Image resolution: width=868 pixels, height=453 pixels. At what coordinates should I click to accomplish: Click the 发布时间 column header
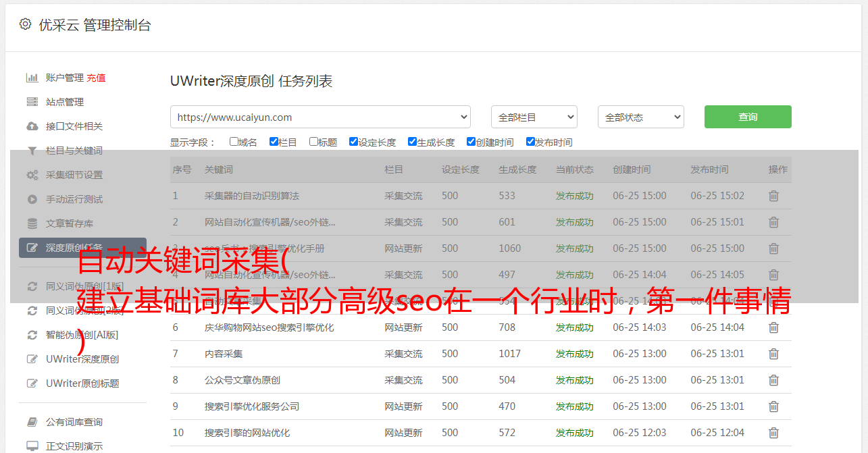pos(709,169)
